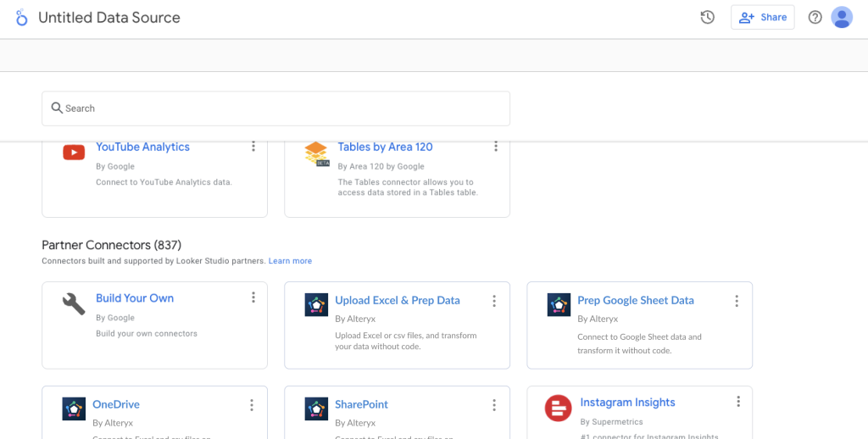The height and width of the screenshot is (439, 868).
Task: Rename the Untitled Data Source title
Action: pyautogui.click(x=109, y=17)
